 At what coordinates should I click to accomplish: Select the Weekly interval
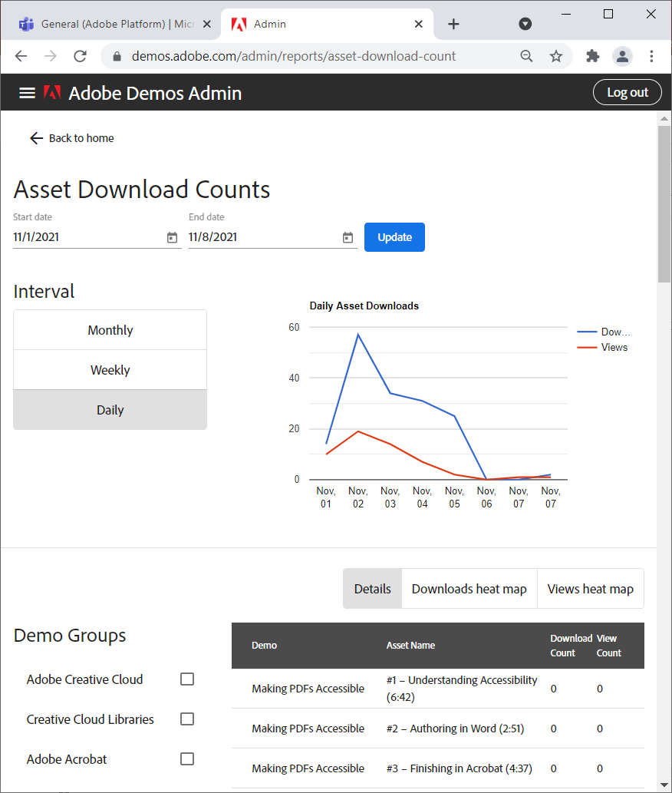click(110, 370)
